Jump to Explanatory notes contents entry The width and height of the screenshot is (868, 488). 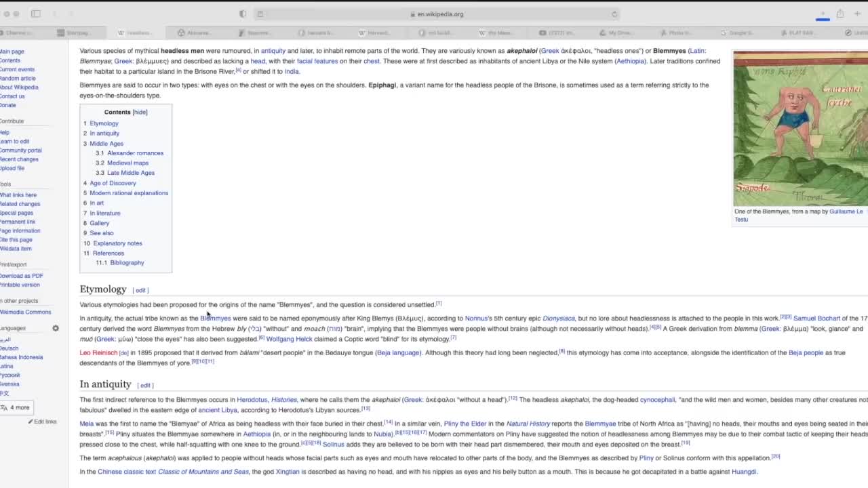[117, 243]
